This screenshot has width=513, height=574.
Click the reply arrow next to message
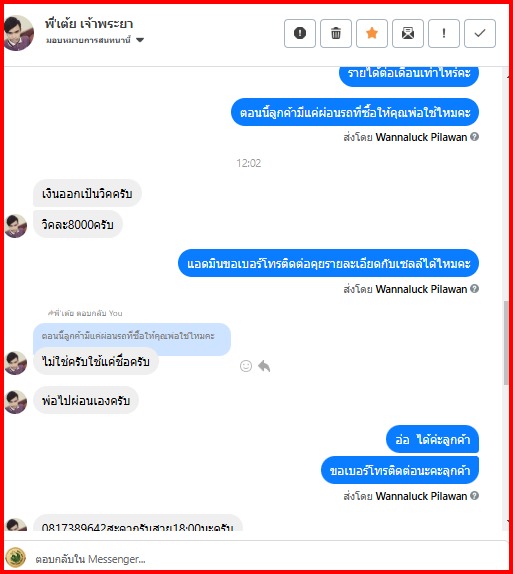[264, 366]
